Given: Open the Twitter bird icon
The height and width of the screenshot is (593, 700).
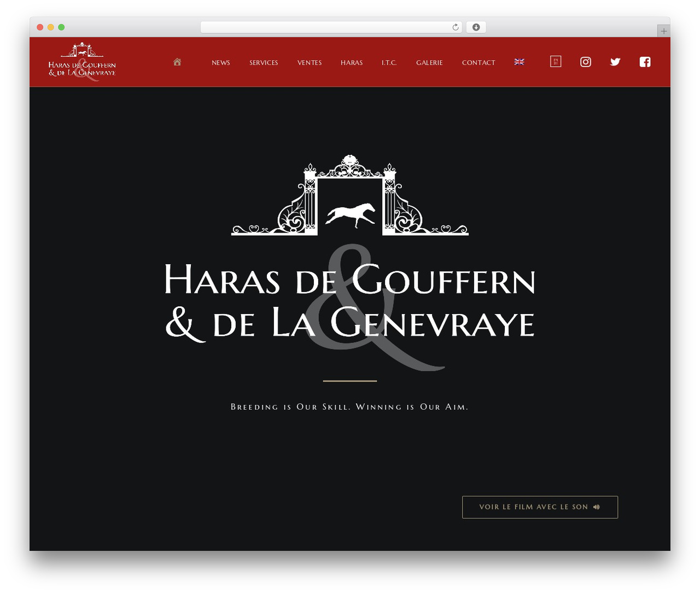Looking at the screenshot, I should (x=615, y=62).
